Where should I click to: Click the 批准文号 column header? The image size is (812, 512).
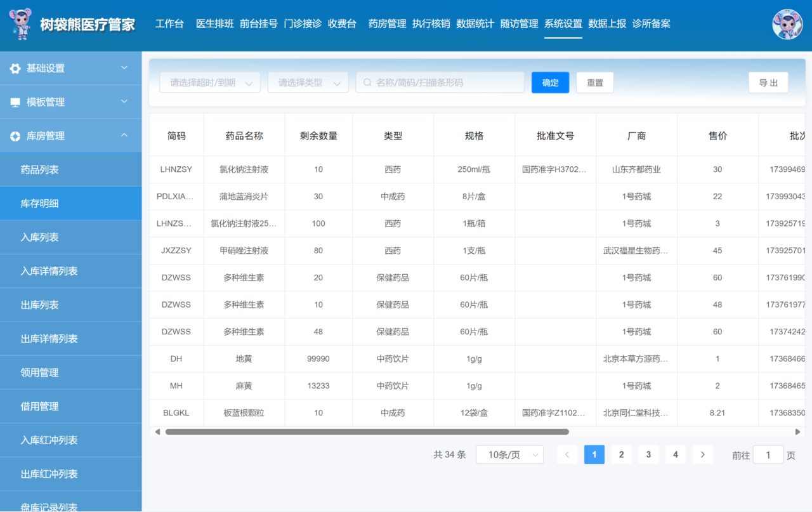click(555, 136)
